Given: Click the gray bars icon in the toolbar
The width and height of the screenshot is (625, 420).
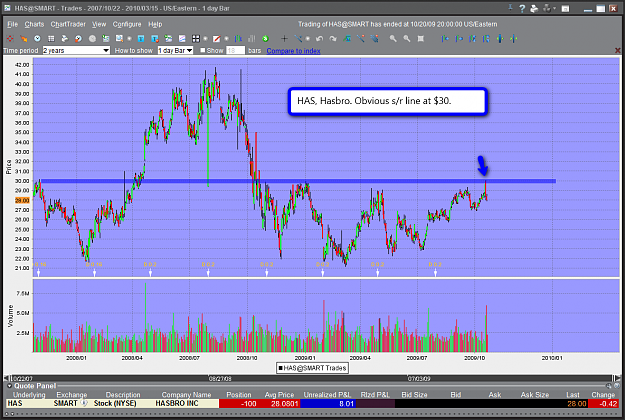Looking at the screenshot, I should tap(252, 39).
